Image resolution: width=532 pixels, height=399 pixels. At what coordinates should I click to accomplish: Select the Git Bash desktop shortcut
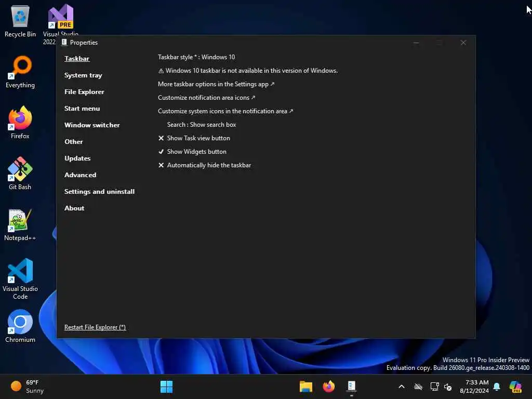point(20,174)
